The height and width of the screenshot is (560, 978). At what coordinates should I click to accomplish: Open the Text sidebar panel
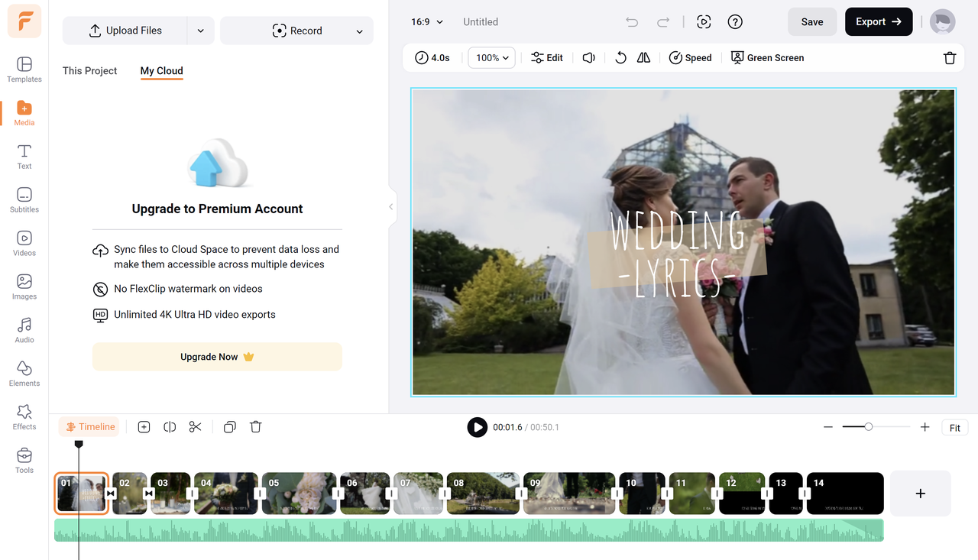pyautogui.click(x=24, y=157)
